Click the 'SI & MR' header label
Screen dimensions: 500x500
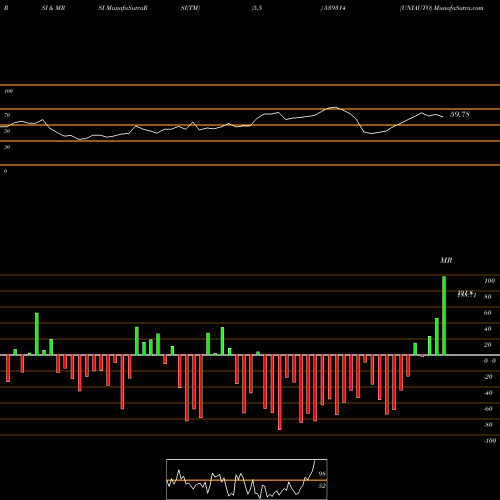tap(53, 8)
